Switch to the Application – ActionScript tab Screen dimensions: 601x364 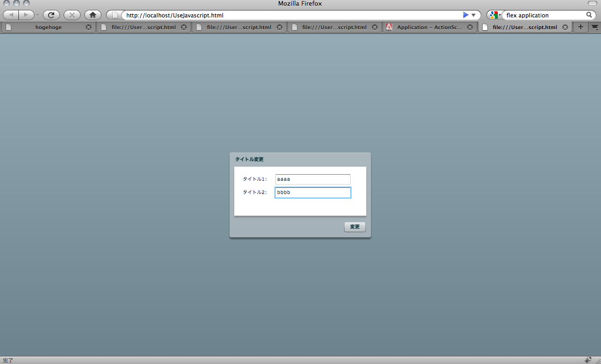tap(429, 27)
